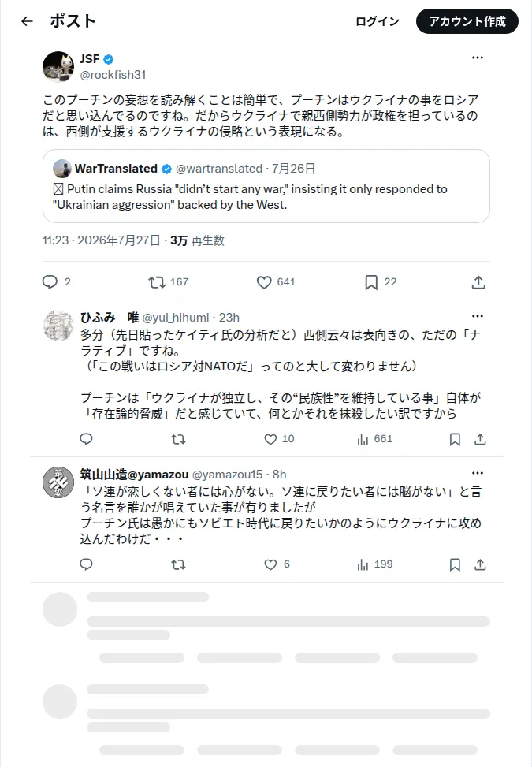Open more options on ひふみ 唯's reply
Viewport: 532px width, 767px height.
478,316
